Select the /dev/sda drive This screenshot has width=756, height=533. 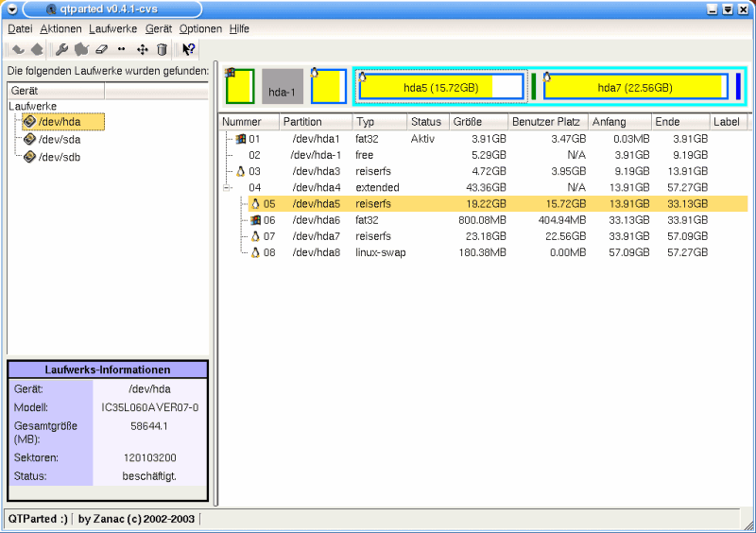tap(59, 139)
